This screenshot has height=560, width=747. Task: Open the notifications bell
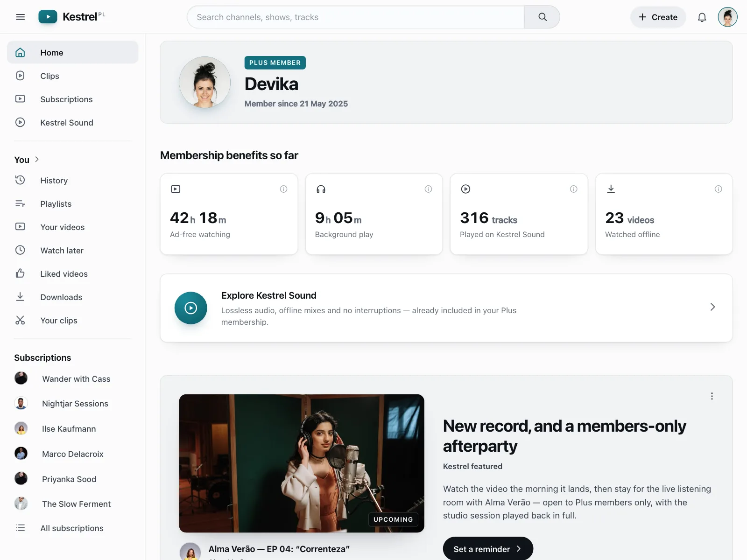pyautogui.click(x=702, y=17)
